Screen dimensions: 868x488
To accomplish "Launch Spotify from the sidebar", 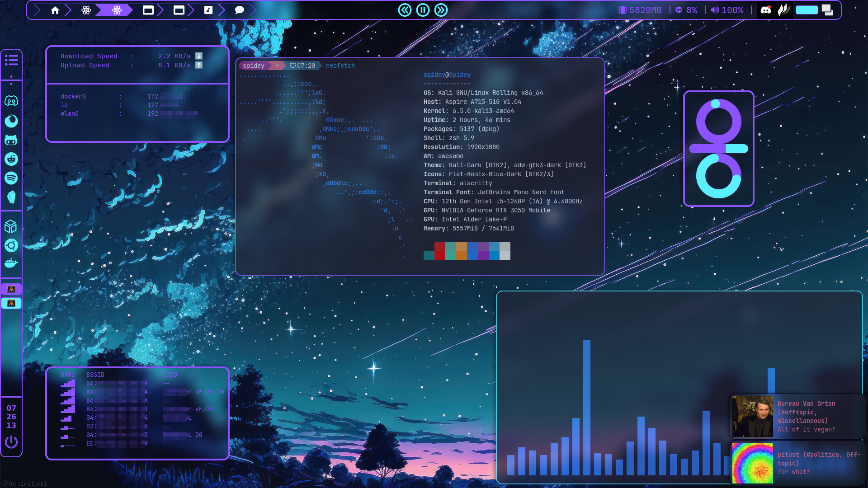I will tap(11, 178).
